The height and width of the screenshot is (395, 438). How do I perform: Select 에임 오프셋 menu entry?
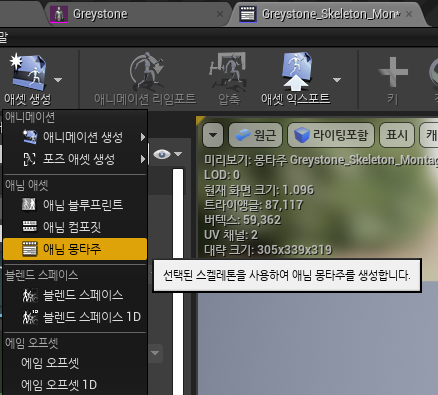pos(75,363)
